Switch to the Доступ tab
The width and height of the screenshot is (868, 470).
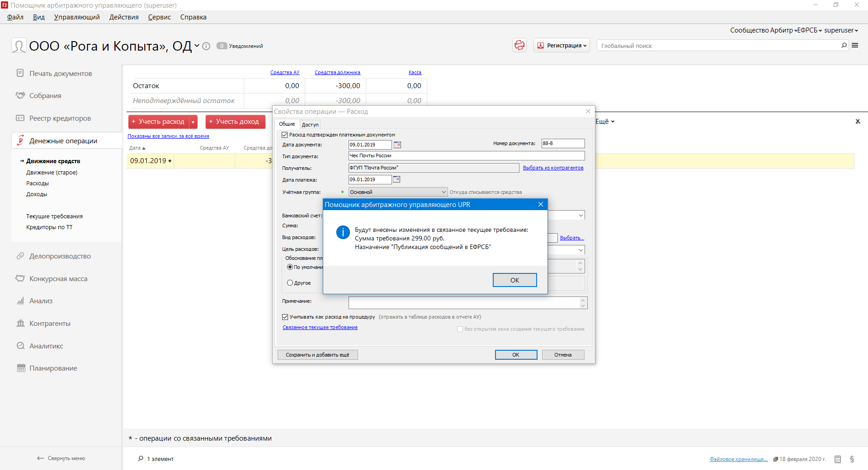pyautogui.click(x=310, y=125)
